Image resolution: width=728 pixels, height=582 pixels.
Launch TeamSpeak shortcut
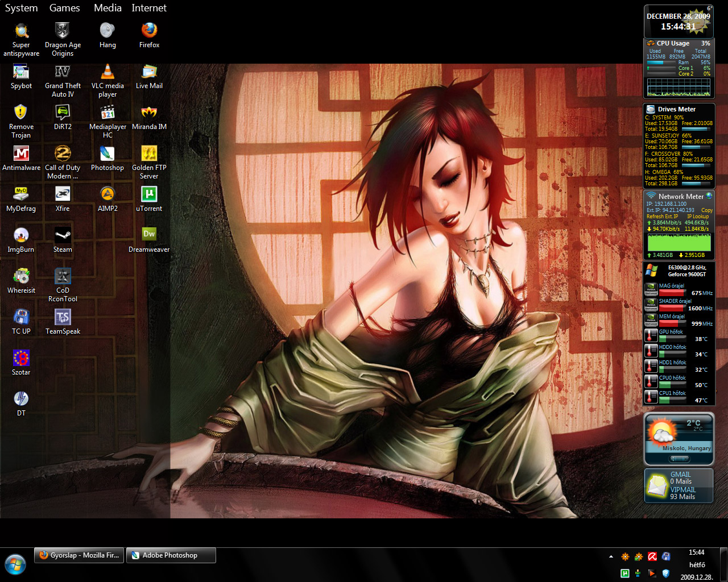coord(63,322)
